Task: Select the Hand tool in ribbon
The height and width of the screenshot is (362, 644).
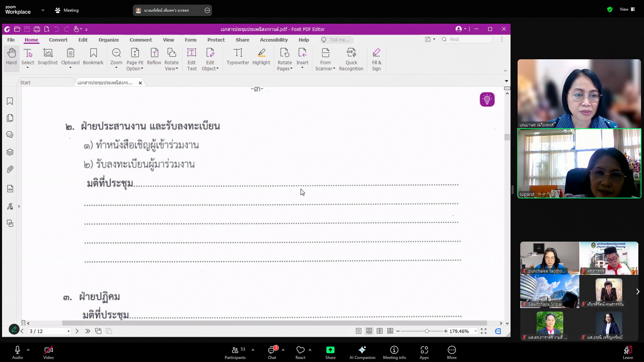Action: [11, 57]
